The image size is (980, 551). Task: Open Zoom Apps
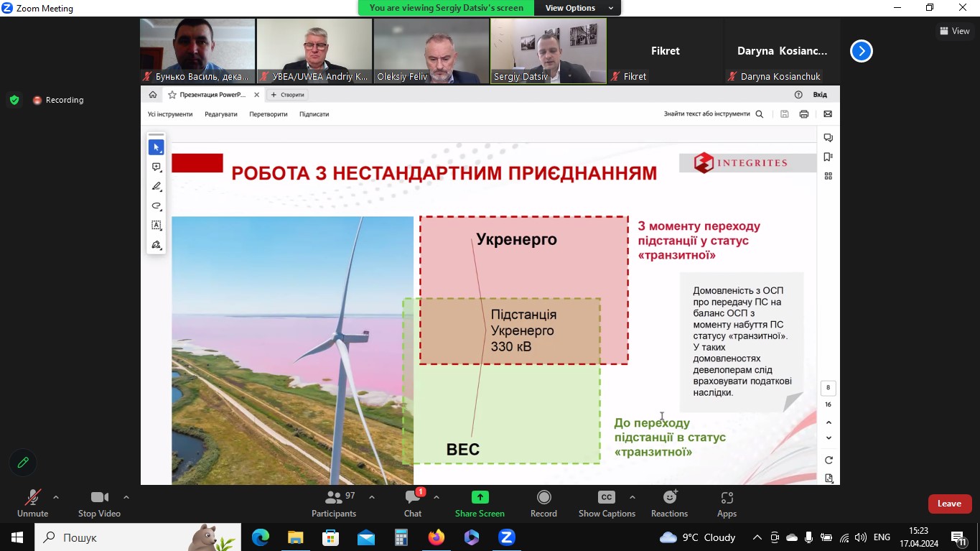click(x=727, y=504)
